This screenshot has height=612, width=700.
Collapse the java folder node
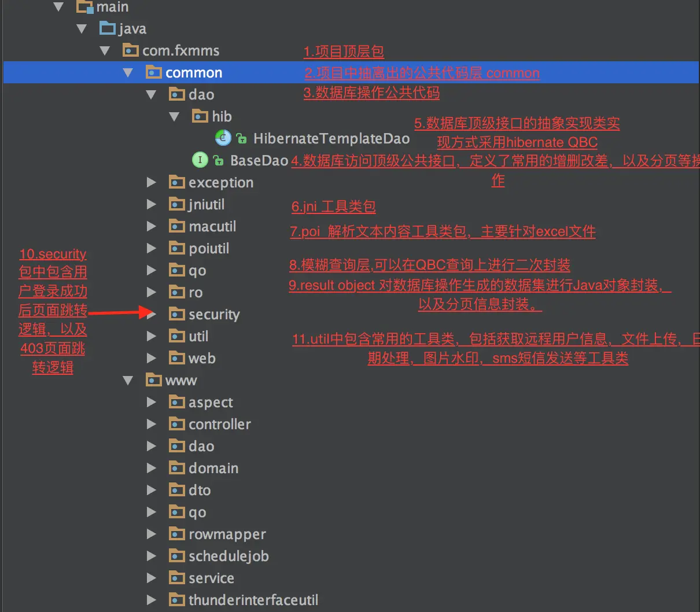[82, 28]
